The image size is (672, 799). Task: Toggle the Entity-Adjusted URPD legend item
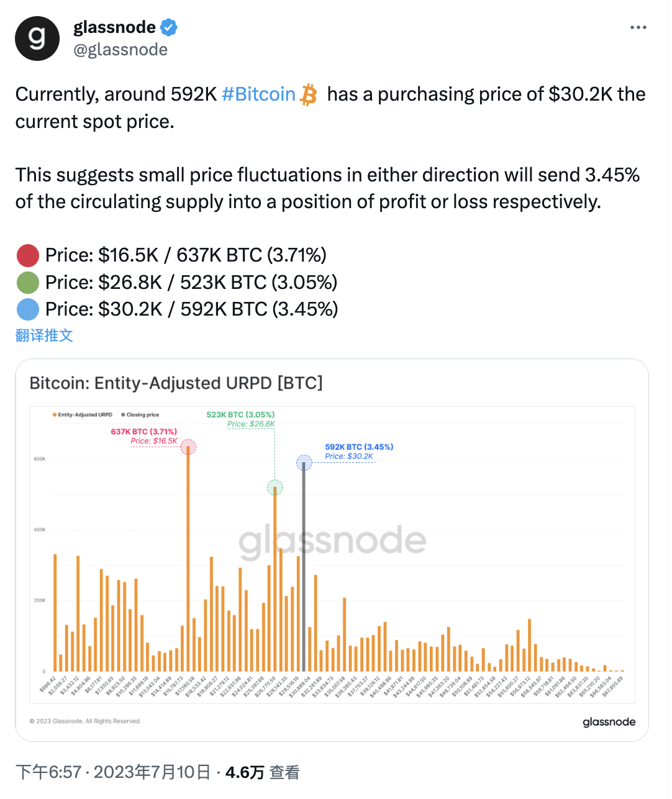click(x=83, y=414)
